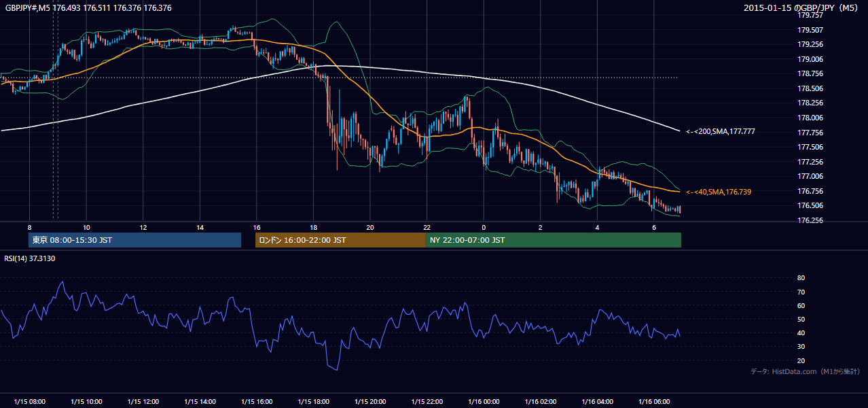Image resolution: width=868 pixels, height=408 pixels.
Task: Click the date label 1/15 18:00
Action: click(314, 401)
